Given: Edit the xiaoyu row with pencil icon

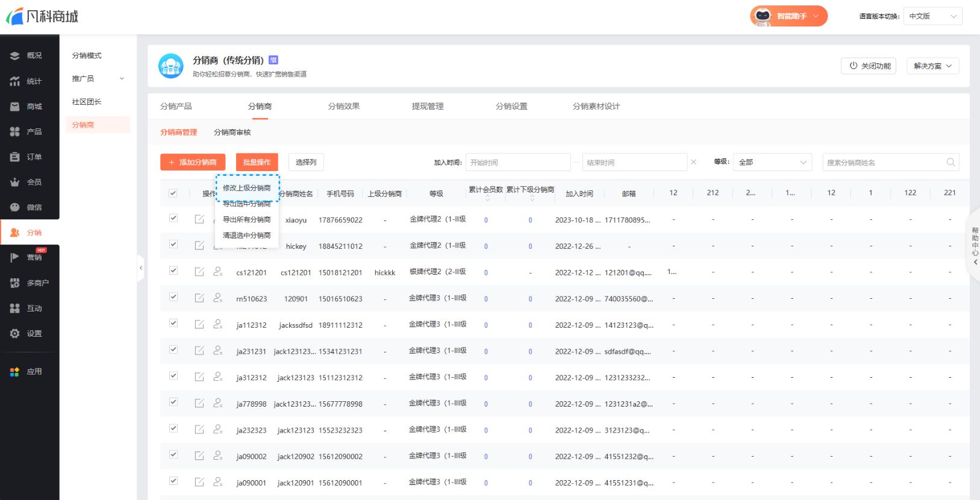Looking at the screenshot, I should pos(199,219).
